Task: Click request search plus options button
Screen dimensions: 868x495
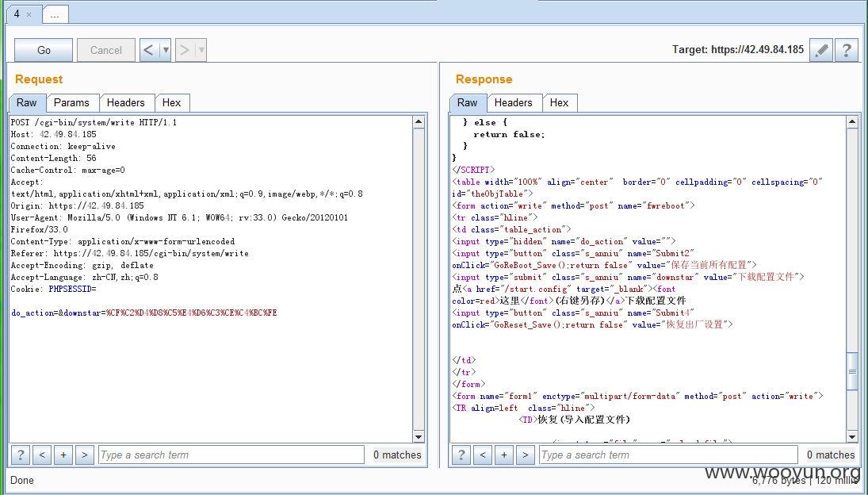Action: pyautogui.click(x=63, y=455)
